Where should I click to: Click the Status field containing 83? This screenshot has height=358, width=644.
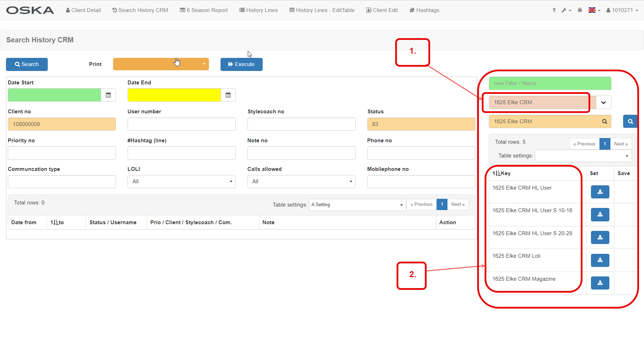(421, 124)
